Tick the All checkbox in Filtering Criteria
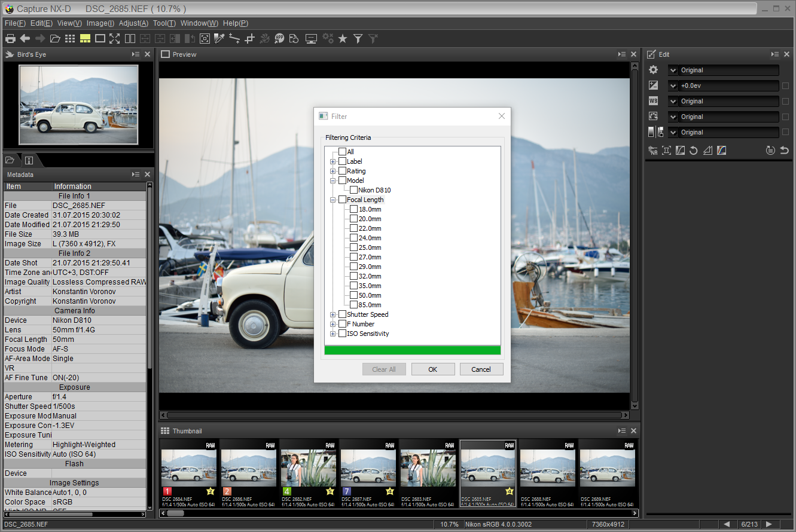The image size is (796, 532). (342, 152)
